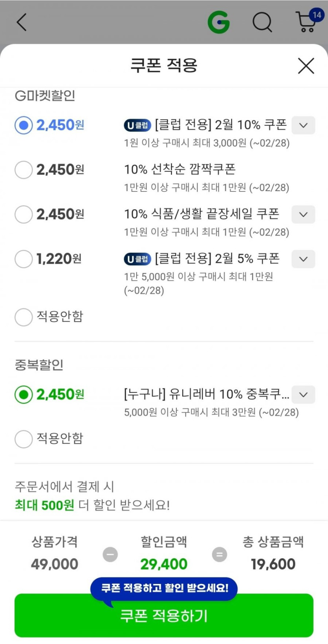Tap the equals symbol before total amount
The image size is (328, 644).
coord(220,555)
